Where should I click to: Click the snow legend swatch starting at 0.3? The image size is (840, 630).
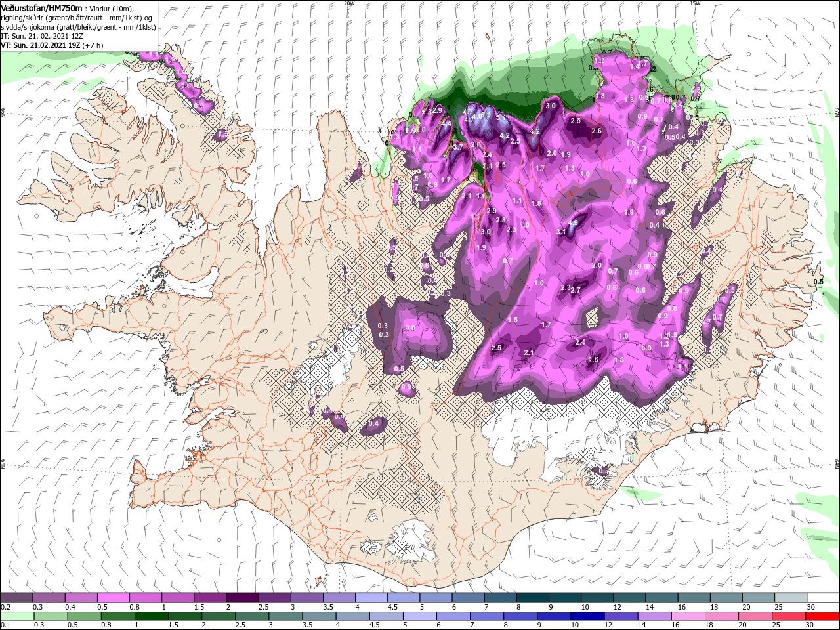click(49, 598)
